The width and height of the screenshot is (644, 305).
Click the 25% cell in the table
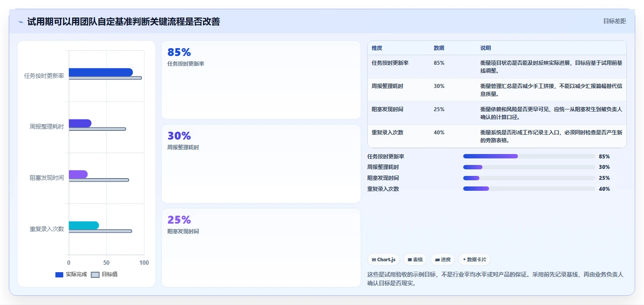439,109
